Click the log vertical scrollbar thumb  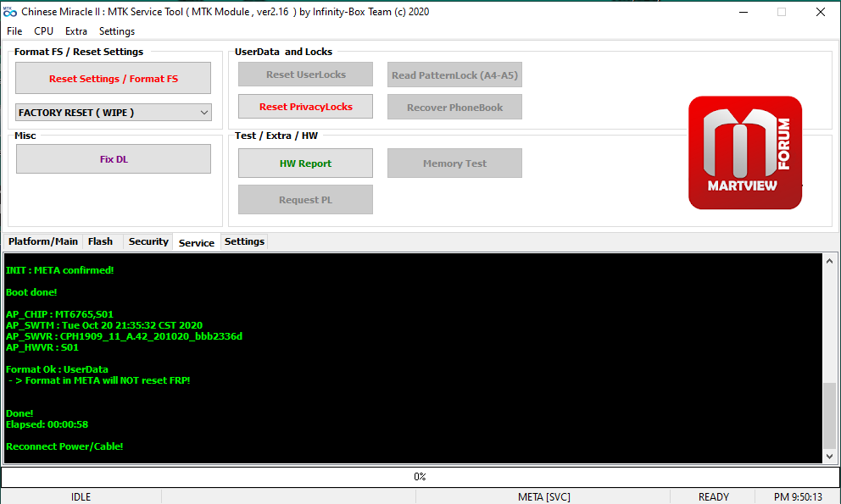[830, 415]
